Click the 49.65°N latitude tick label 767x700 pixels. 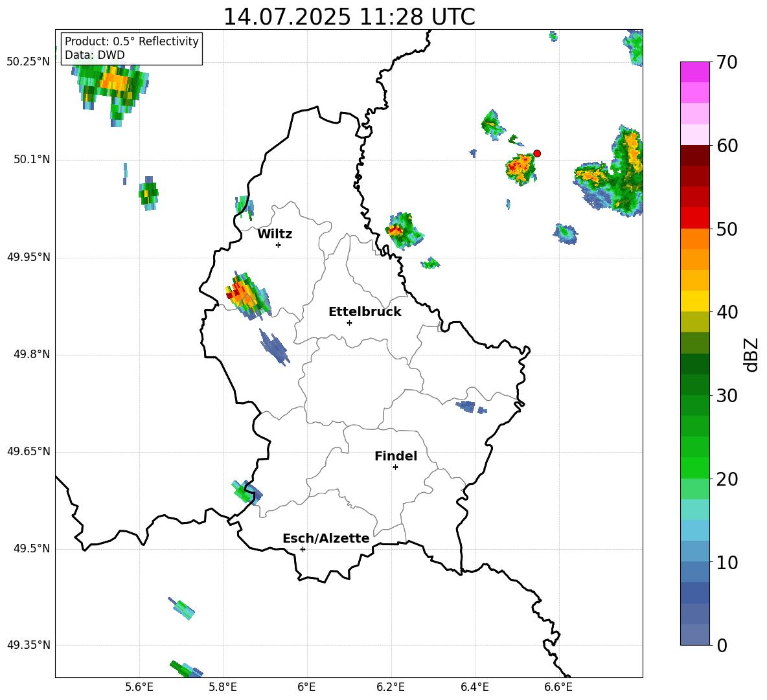(x=28, y=451)
